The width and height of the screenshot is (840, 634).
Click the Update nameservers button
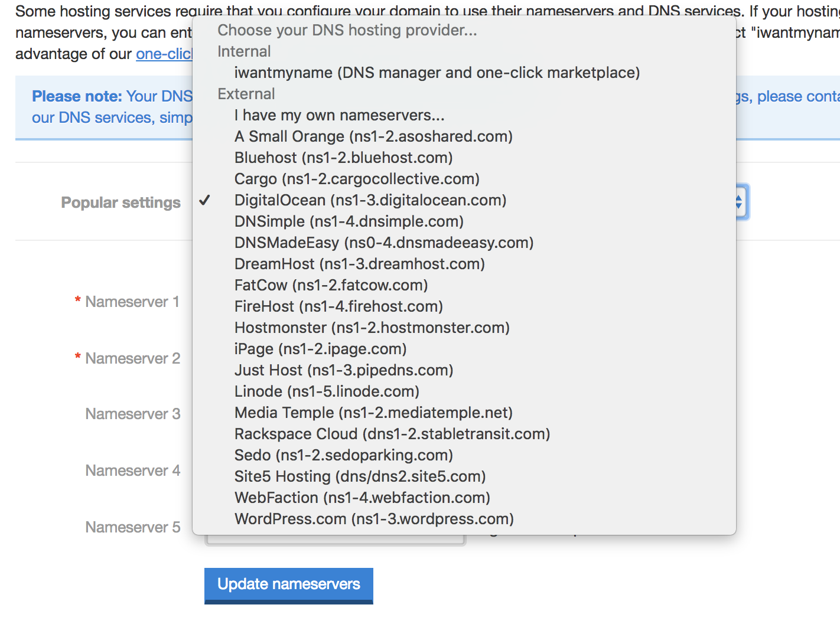coord(289,585)
